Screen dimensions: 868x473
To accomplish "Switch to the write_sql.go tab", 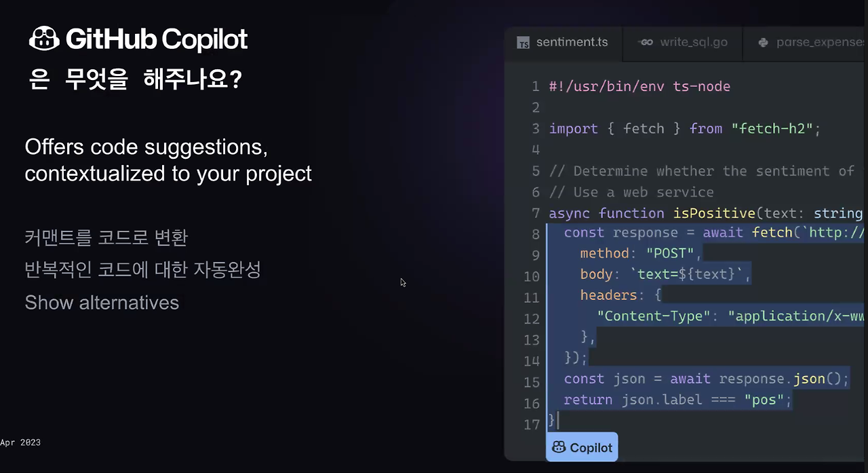I will [694, 42].
